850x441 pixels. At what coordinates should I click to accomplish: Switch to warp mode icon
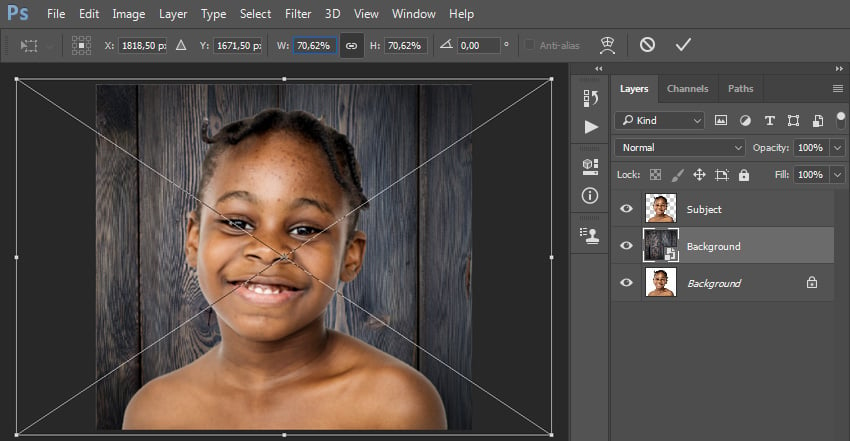pyautogui.click(x=608, y=46)
